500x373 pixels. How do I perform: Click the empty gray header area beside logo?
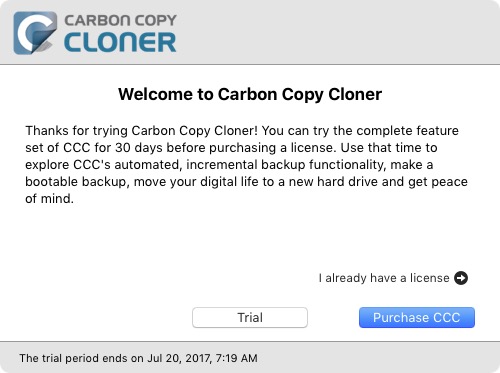pyautogui.click(x=333, y=33)
